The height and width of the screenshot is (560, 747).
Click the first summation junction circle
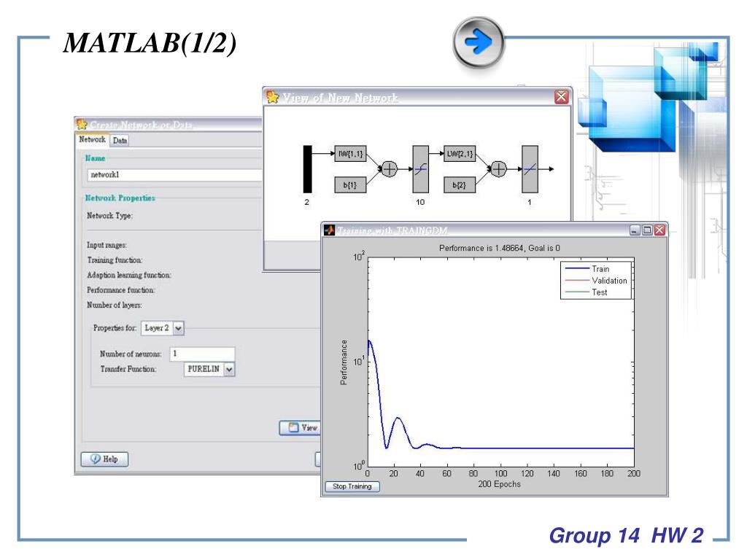[390, 169]
